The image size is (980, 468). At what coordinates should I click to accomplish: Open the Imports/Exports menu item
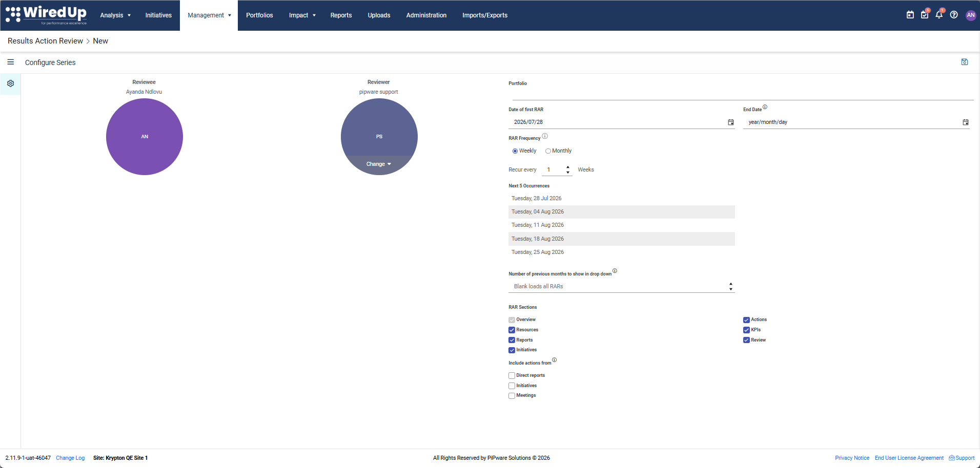click(x=485, y=15)
